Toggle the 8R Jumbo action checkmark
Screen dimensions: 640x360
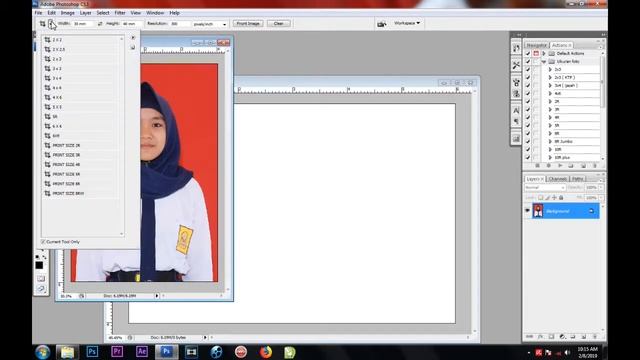coord(528,142)
